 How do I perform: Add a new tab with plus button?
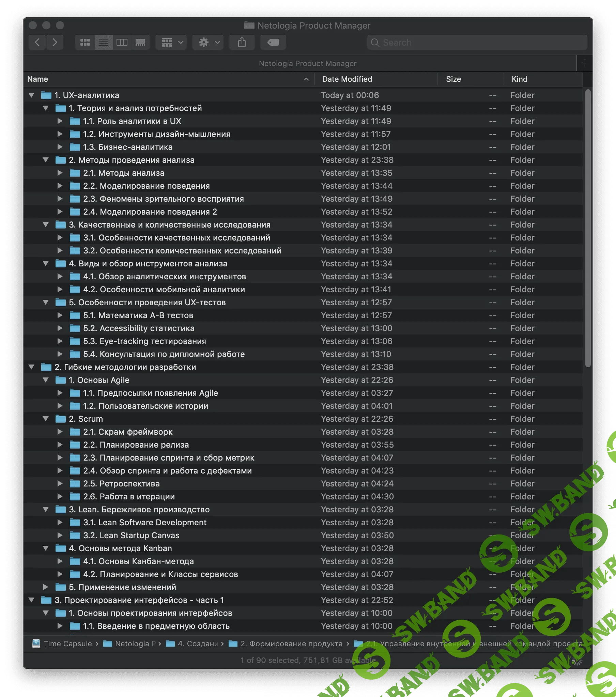[x=585, y=63]
